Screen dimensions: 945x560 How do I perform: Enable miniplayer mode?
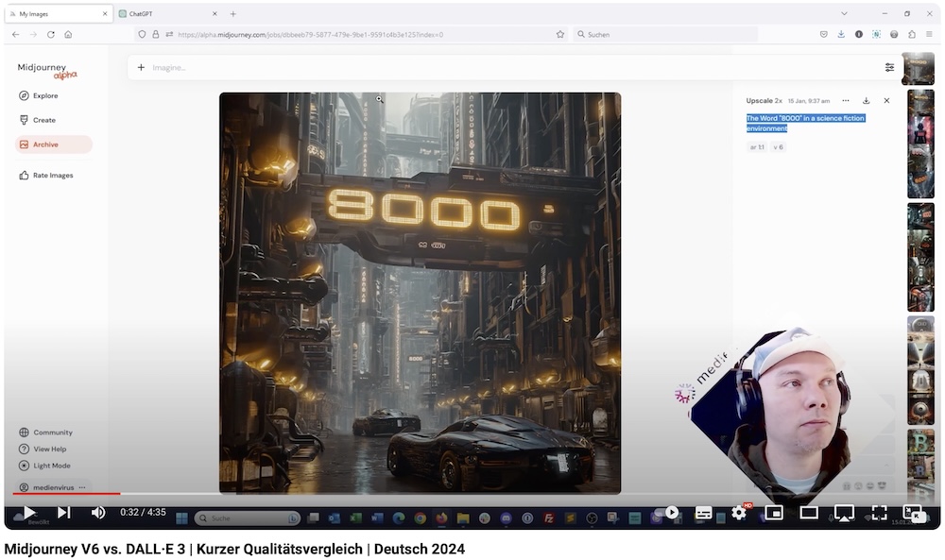pyautogui.click(x=774, y=513)
